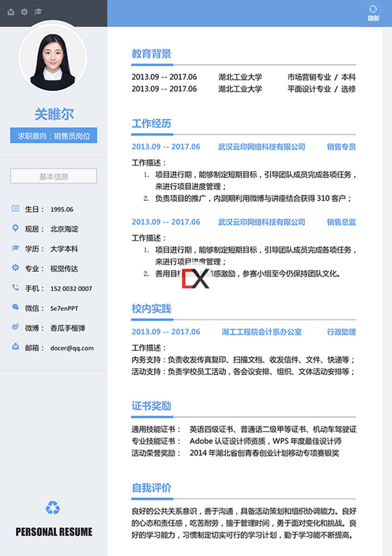Click the 行政助理 job title
The width and height of the screenshot is (392, 556).
pyautogui.click(x=341, y=332)
